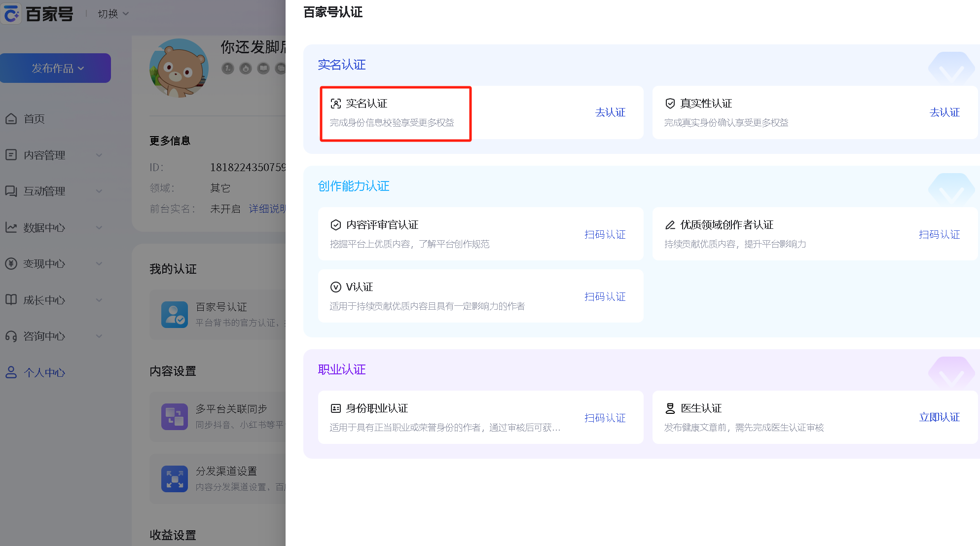Click 去认证 for 真实性认证
This screenshot has width=980, height=546.
(944, 112)
